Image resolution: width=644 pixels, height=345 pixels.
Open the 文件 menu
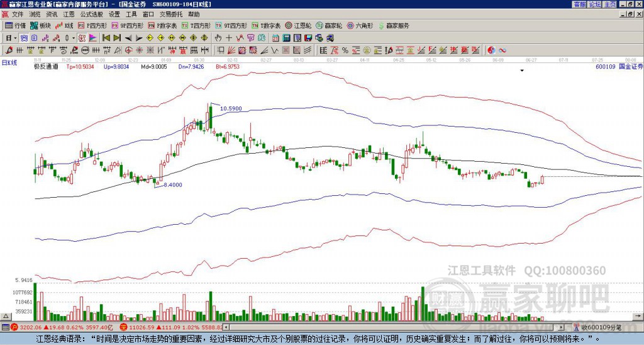point(18,14)
